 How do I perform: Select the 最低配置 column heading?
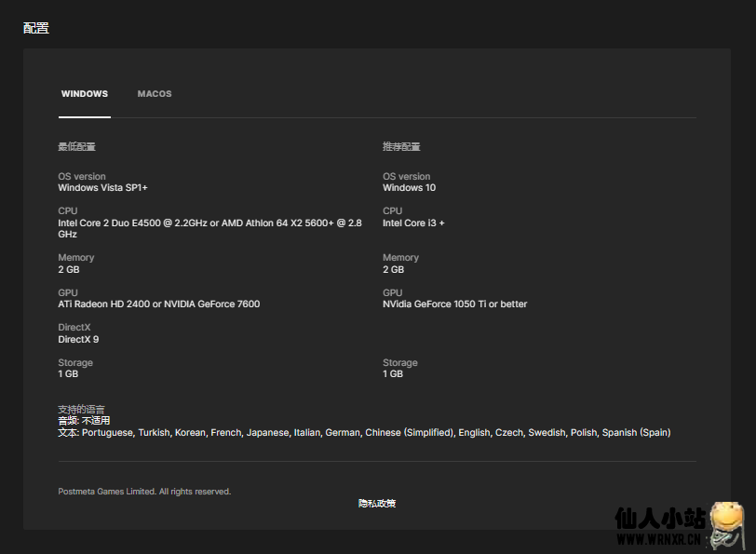click(76, 147)
